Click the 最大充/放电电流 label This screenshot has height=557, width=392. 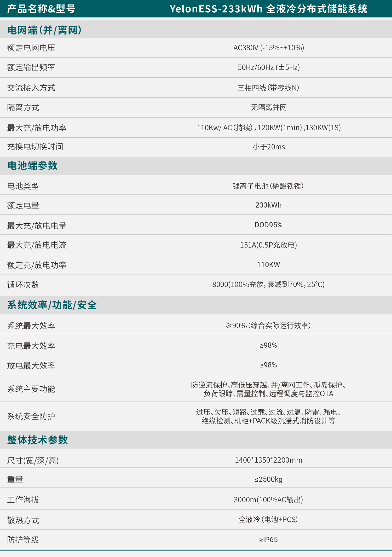click(x=37, y=245)
